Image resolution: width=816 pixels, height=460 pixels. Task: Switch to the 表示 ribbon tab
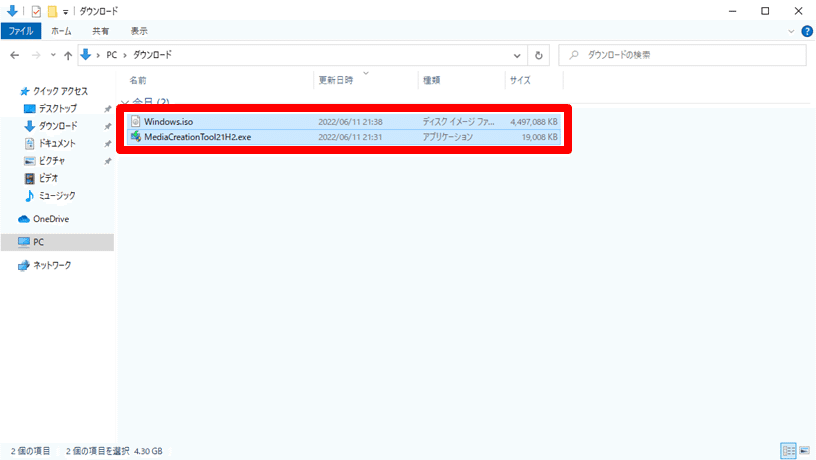(139, 31)
